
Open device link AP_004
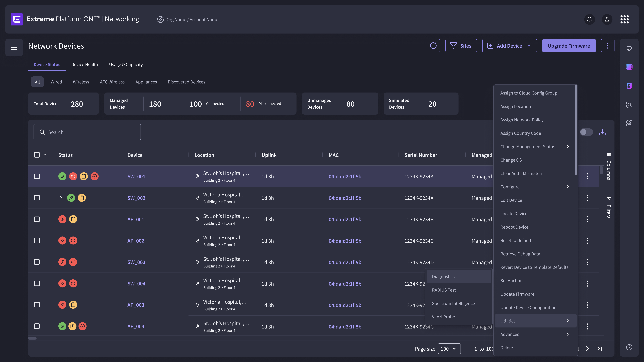[136, 326]
